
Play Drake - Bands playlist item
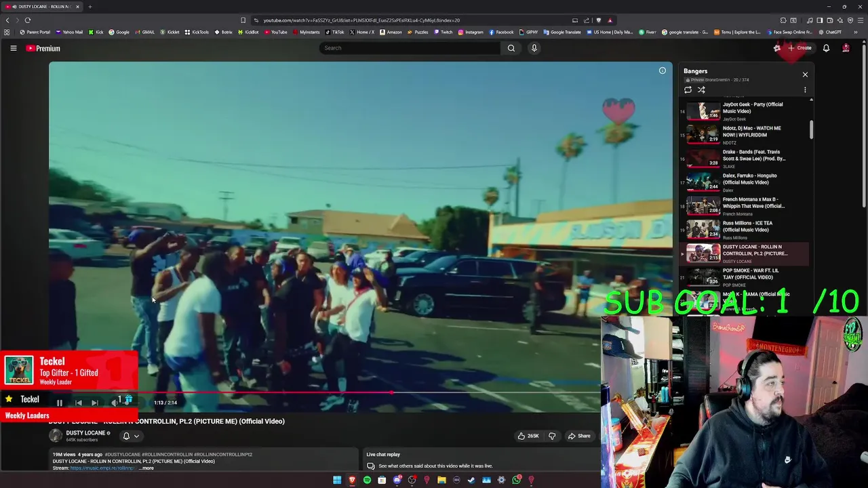745,159
